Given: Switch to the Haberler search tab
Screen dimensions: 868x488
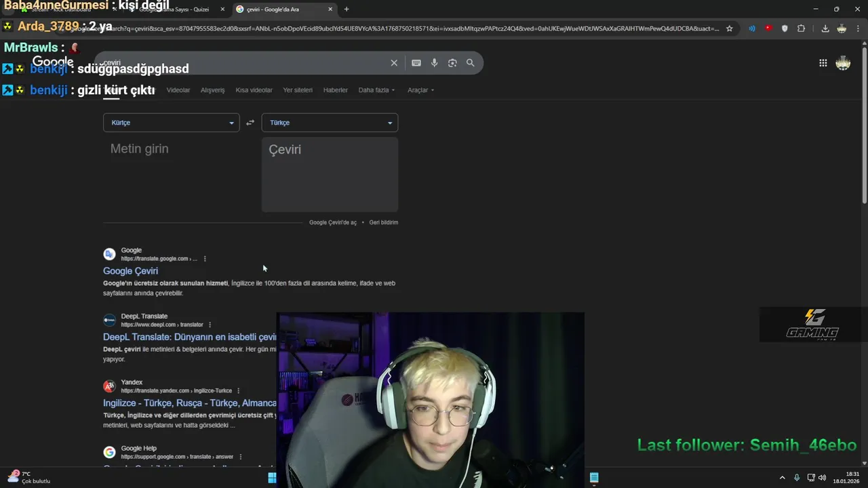Looking at the screenshot, I should pos(336,90).
